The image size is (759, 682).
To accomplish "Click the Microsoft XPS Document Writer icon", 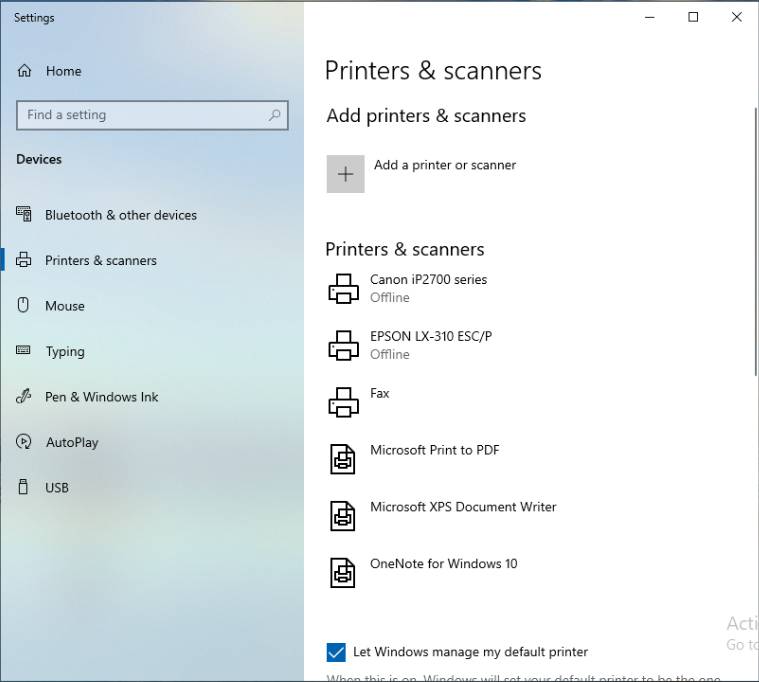I will click(x=343, y=515).
